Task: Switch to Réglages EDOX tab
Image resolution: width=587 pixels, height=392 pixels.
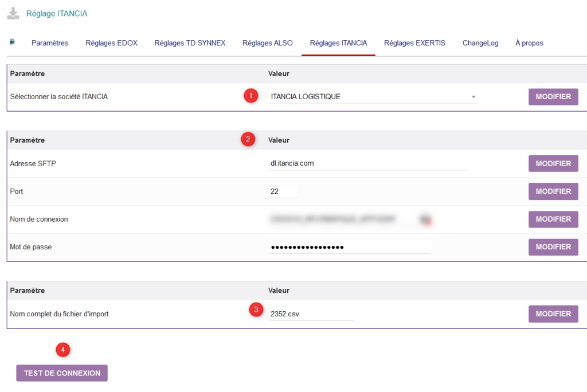Action: (112, 43)
